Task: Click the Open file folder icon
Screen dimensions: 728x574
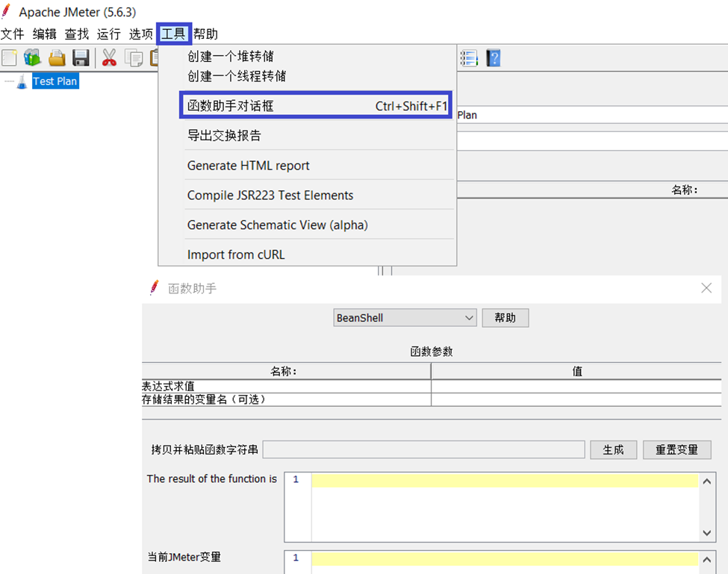Action: pos(57,58)
